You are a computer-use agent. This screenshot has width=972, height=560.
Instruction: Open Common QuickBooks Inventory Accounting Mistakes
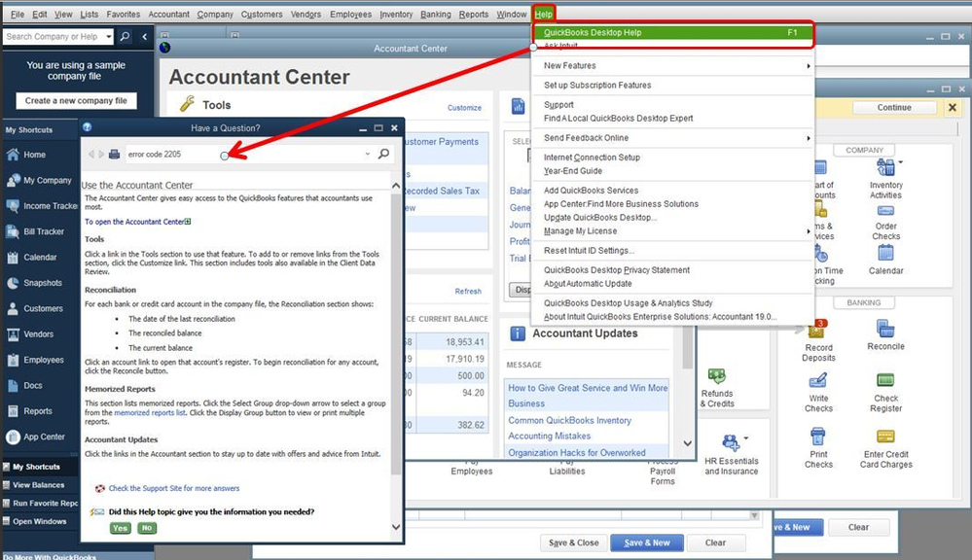570,428
